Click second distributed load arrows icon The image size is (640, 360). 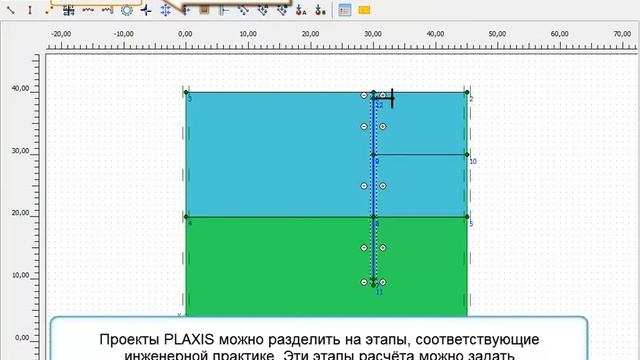[x=262, y=10]
